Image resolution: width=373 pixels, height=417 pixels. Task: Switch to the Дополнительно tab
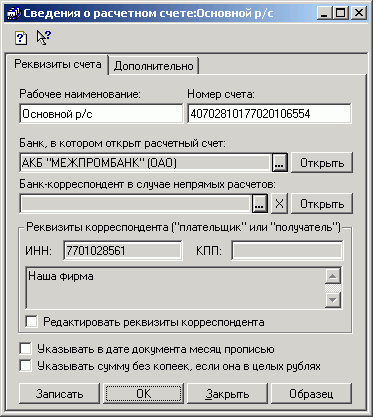pyautogui.click(x=153, y=66)
